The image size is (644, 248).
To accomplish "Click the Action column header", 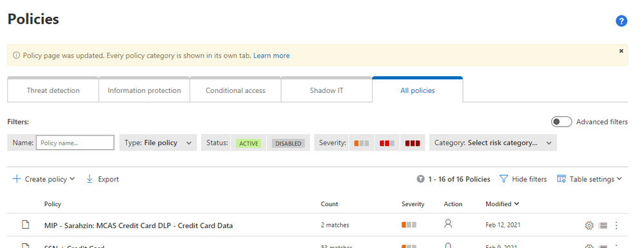I will pyautogui.click(x=453, y=204).
